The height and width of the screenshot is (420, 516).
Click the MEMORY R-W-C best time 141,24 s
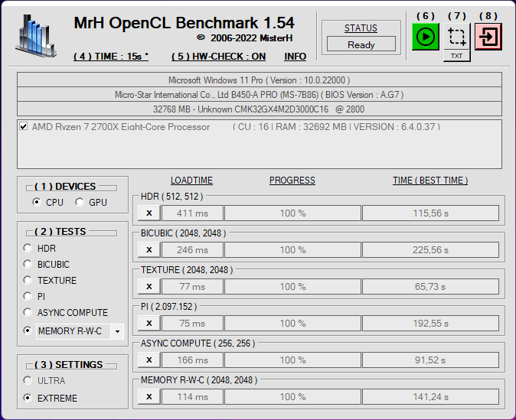430,396
